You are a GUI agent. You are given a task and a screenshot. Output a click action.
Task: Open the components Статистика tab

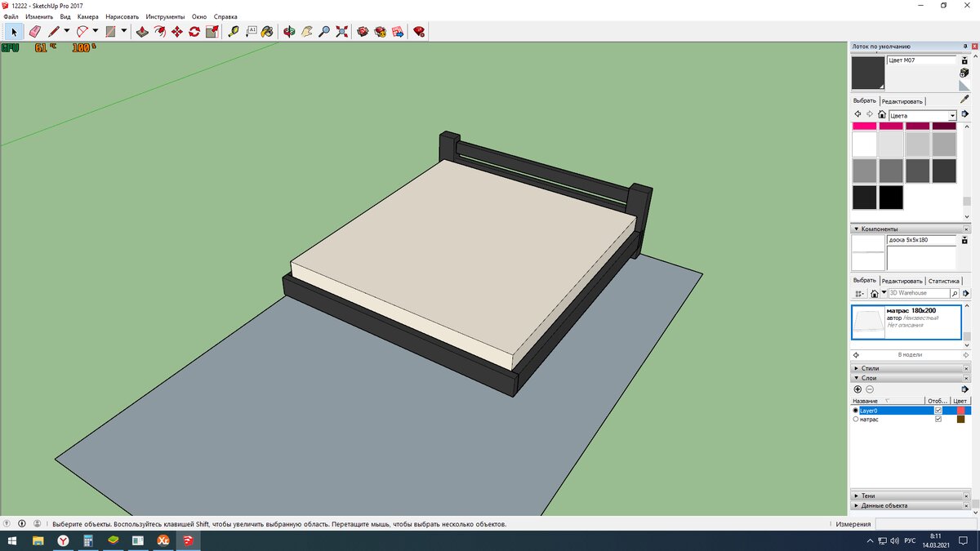944,281
